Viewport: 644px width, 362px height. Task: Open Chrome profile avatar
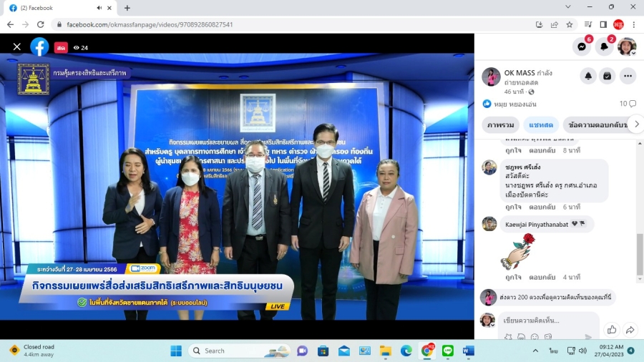tap(618, 24)
